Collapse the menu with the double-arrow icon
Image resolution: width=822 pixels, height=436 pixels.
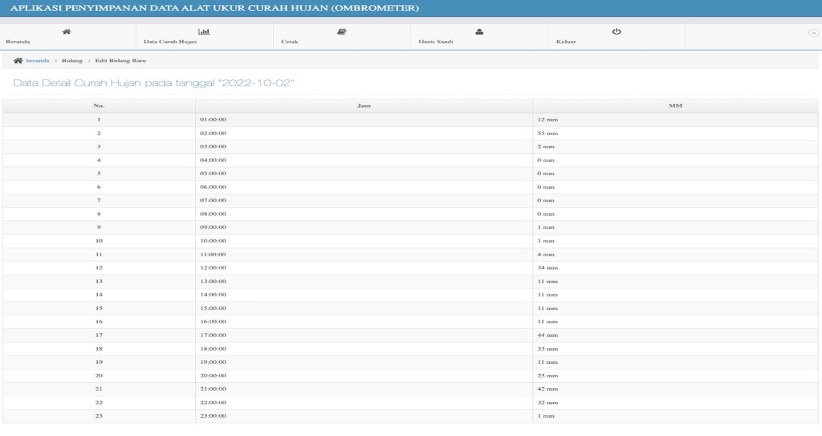[x=814, y=32]
